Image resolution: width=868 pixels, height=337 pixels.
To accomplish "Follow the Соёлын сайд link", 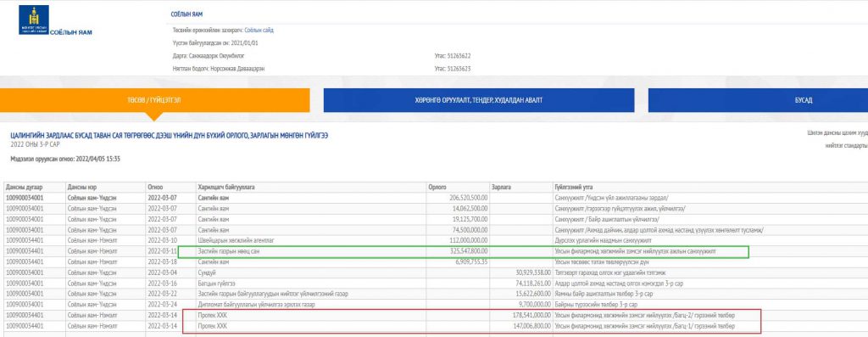I will click(259, 31).
